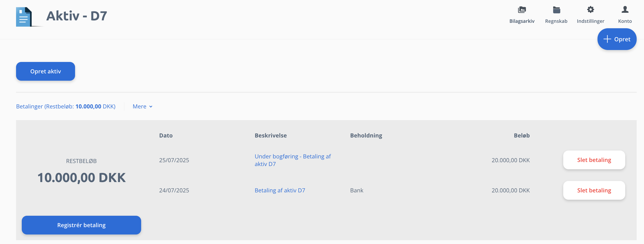Screen dimensions: 644x244
Task: Click the chevron next to Mere
Action: tap(151, 107)
